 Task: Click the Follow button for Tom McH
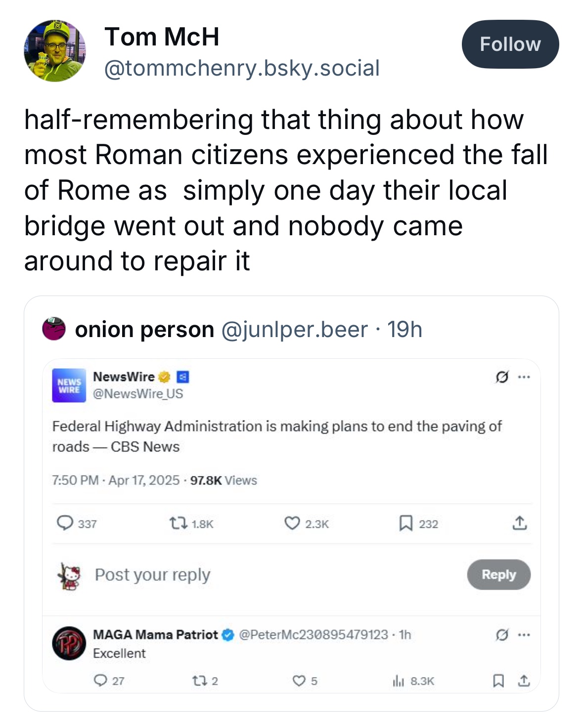(x=510, y=44)
